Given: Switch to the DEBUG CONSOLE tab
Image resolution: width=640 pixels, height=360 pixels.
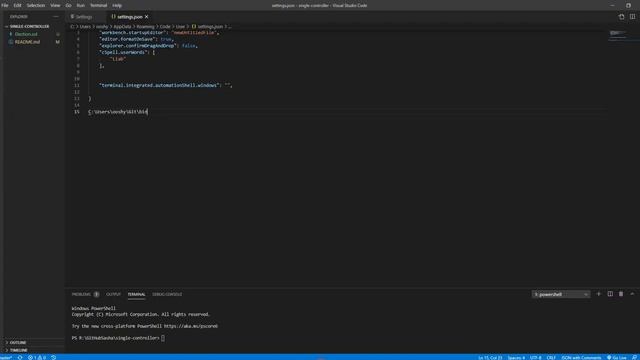Looking at the screenshot, I should pyautogui.click(x=167, y=294).
